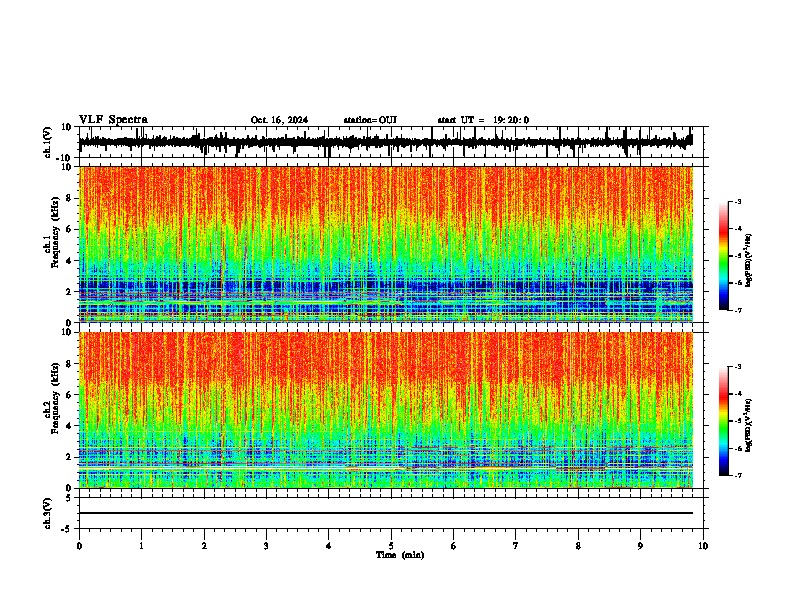
Task: Click the '6' kHz tick of ch.1 spectrogram
Action: click(69, 229)
